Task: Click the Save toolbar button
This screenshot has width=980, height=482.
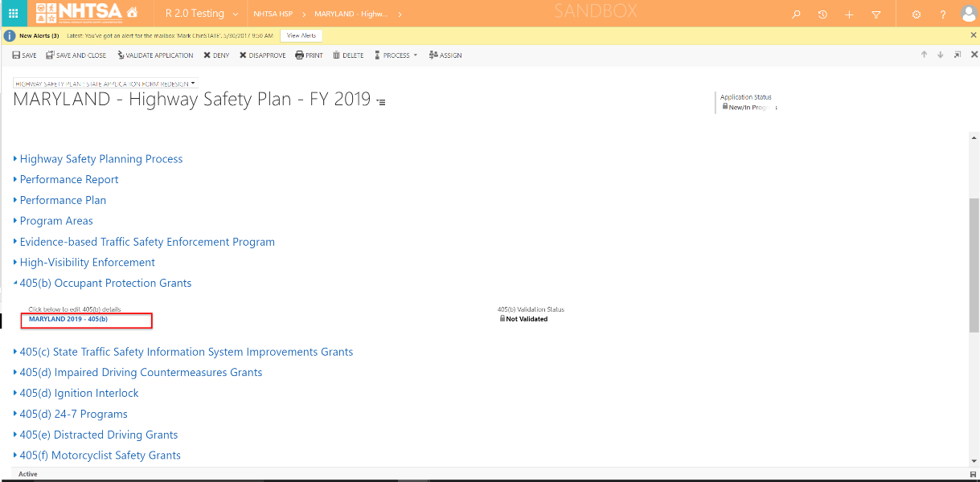Action: tap(24, 55)
